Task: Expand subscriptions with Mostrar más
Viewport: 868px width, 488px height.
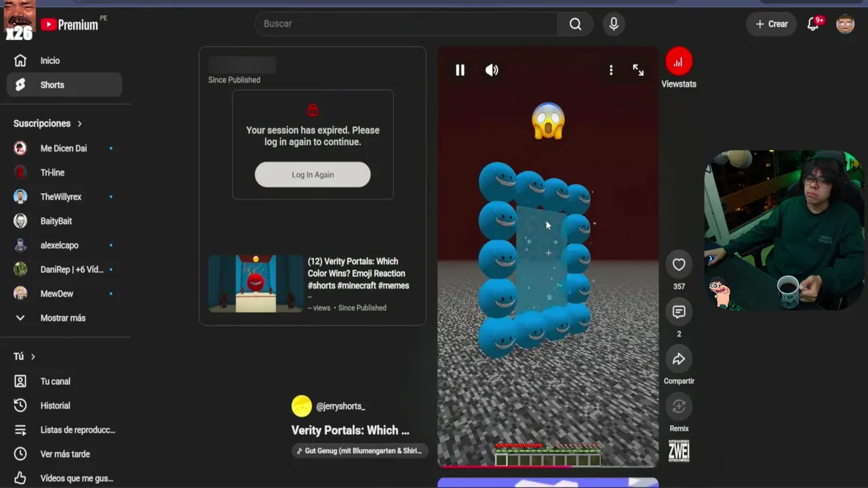Action: [x=64, y=318]
